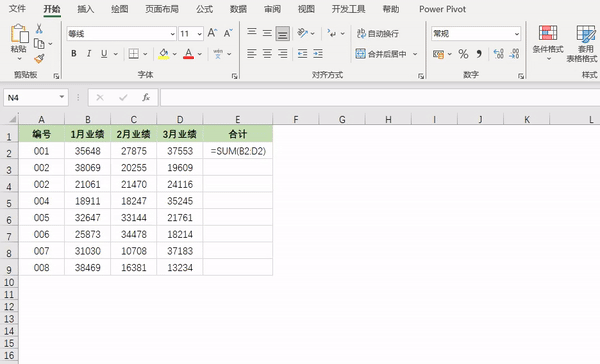Toggle Bold formatting
This screenshot has width=600, height=364.
(74, 54)
